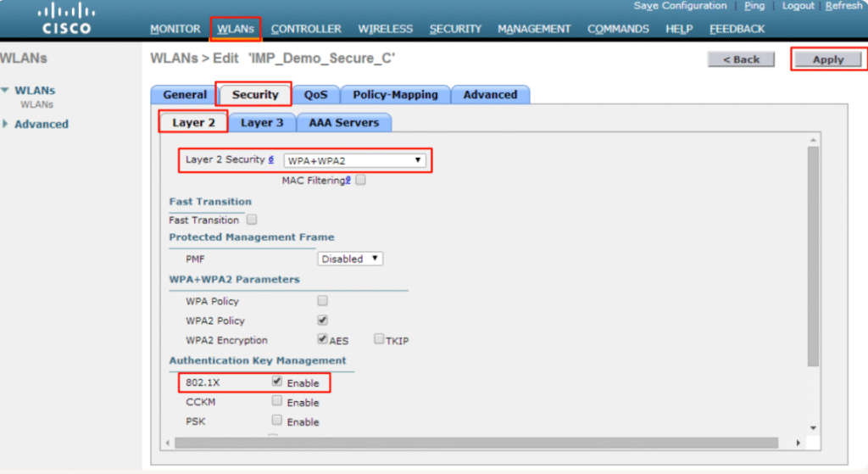Open the MANAGEMENT menu
This screenshot has width=868, height=474.
coord(534,29)
